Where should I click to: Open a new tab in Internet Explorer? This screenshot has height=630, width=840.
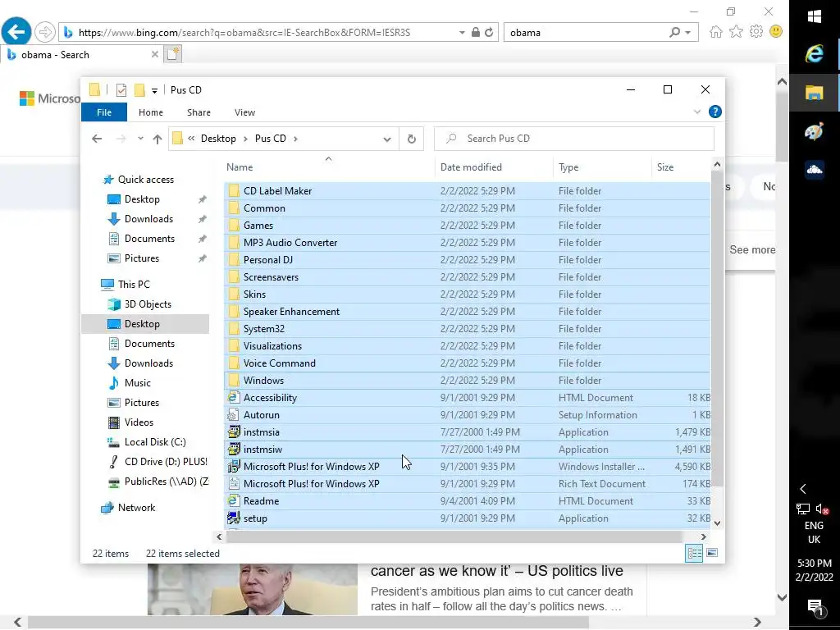[x=173, y=54]
